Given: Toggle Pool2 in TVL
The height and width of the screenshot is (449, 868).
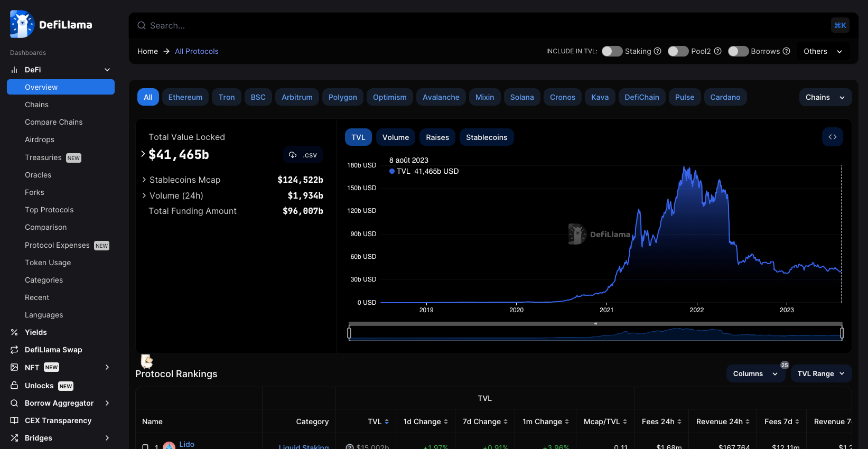Looking at the screenshot, I should (x=678, y=51).
